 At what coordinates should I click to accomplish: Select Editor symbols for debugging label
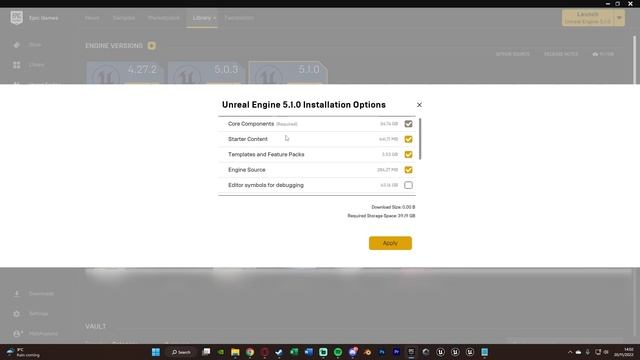tap(266, 185)
